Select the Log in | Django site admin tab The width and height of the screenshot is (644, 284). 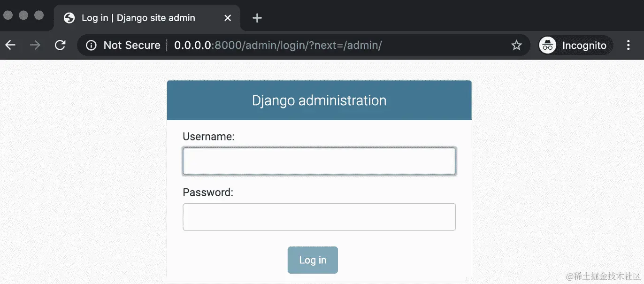point(147,18)
